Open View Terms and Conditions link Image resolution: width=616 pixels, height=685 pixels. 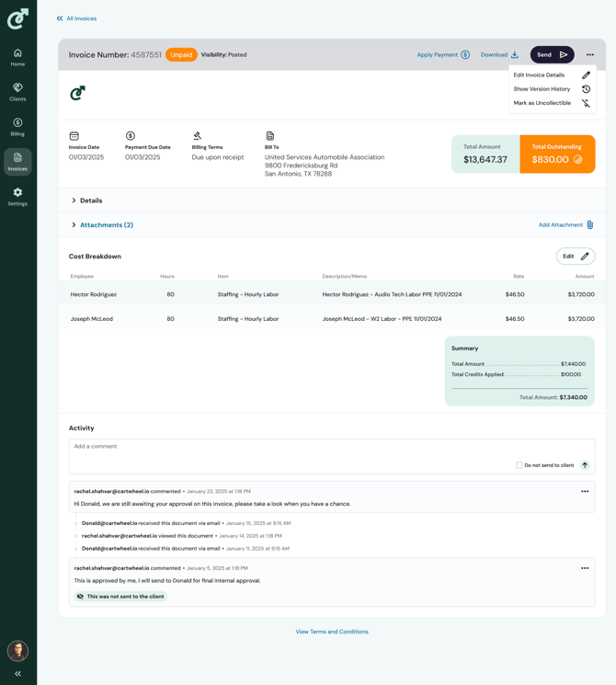[332, 632]
